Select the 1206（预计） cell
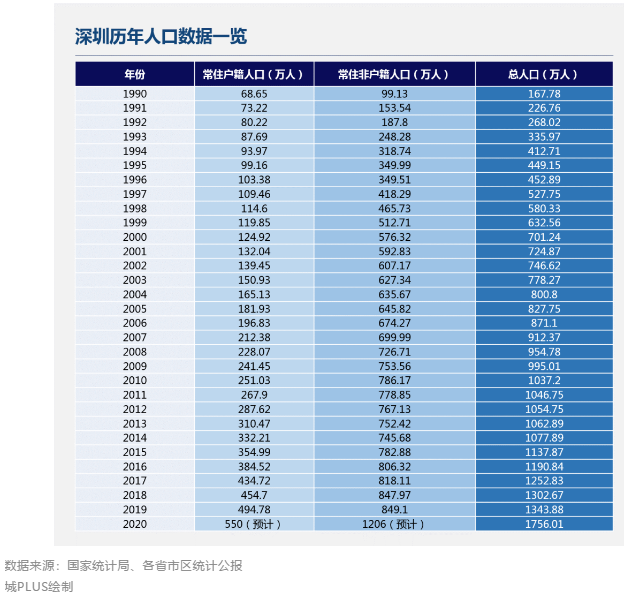The width and height of the screenshot is (624, 595). pos(394,523)
